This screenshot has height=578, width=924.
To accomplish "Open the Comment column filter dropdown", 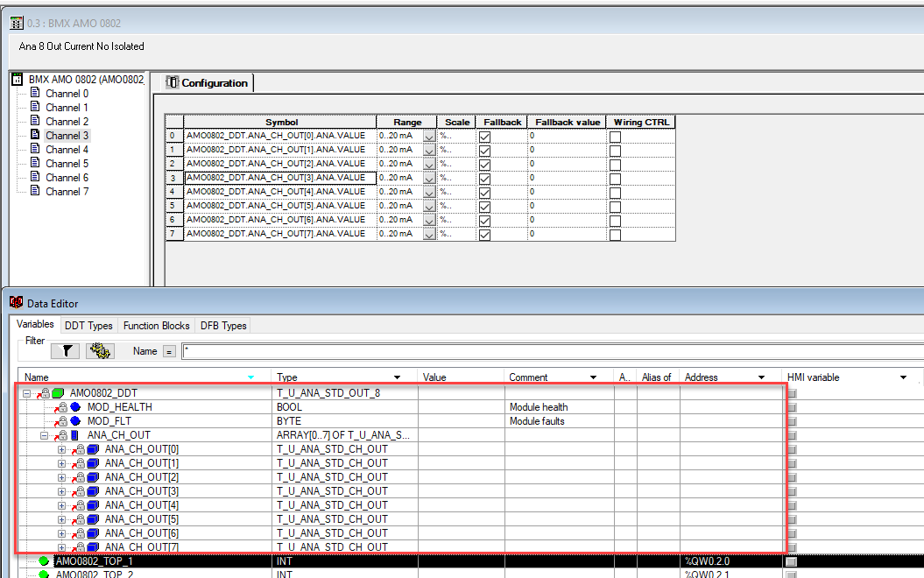I will pos(594,377).
